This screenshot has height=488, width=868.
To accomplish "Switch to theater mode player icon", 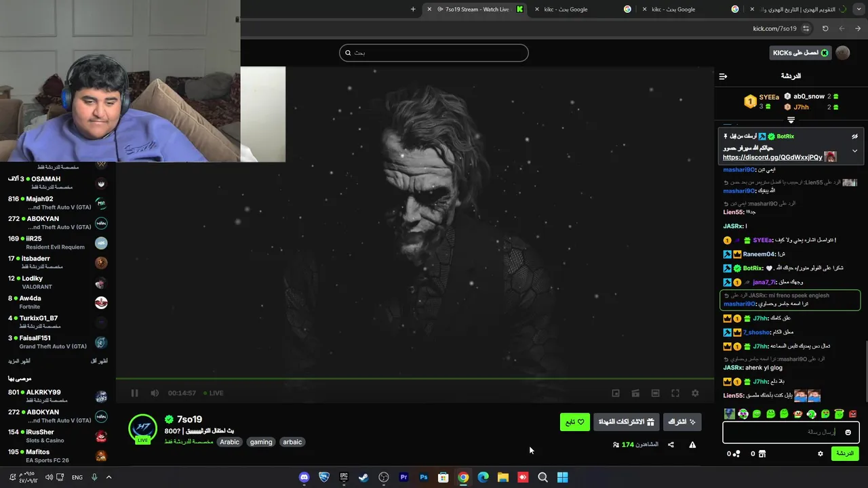I will click(655, 393).
